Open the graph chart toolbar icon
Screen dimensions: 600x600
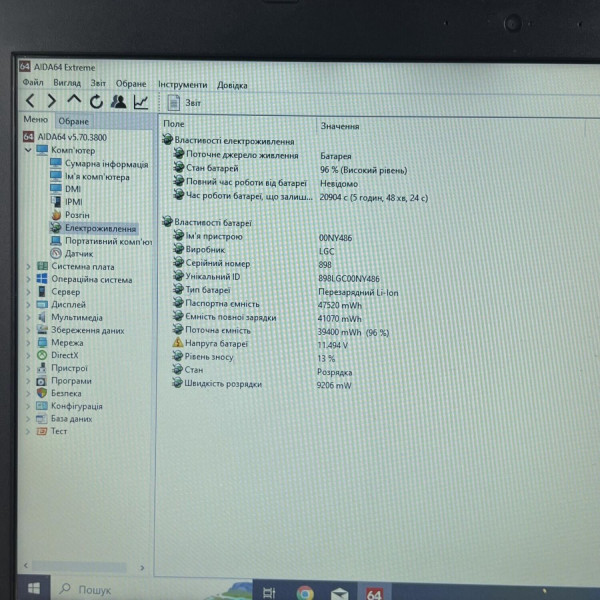[x=141, y=102]
